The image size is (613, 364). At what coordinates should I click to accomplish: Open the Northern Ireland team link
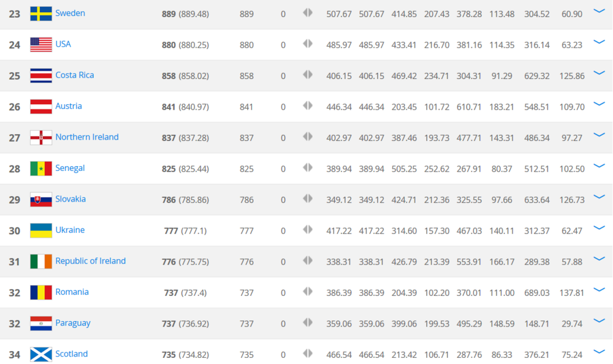coord(87,137)
